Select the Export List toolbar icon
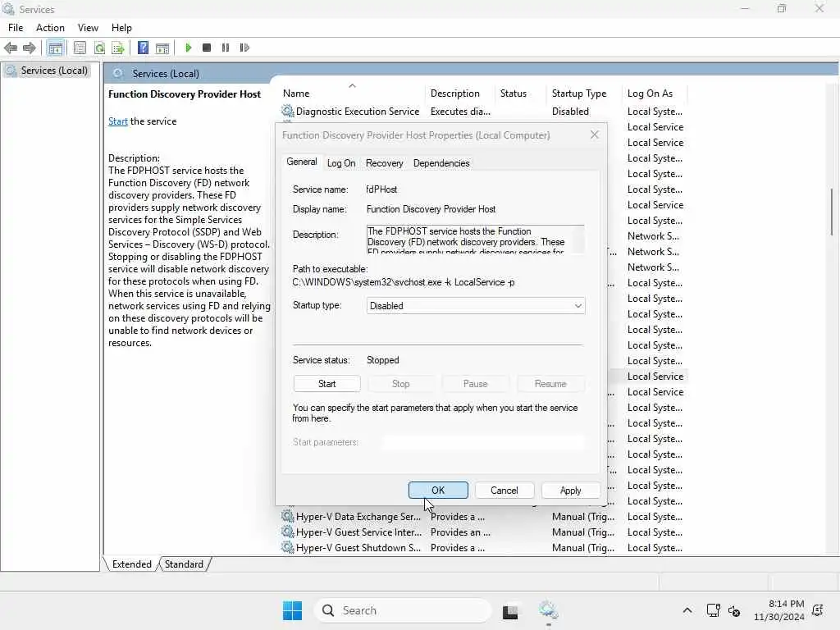The width and height of the screenshot is (840, 630). [x=118, y=48]
